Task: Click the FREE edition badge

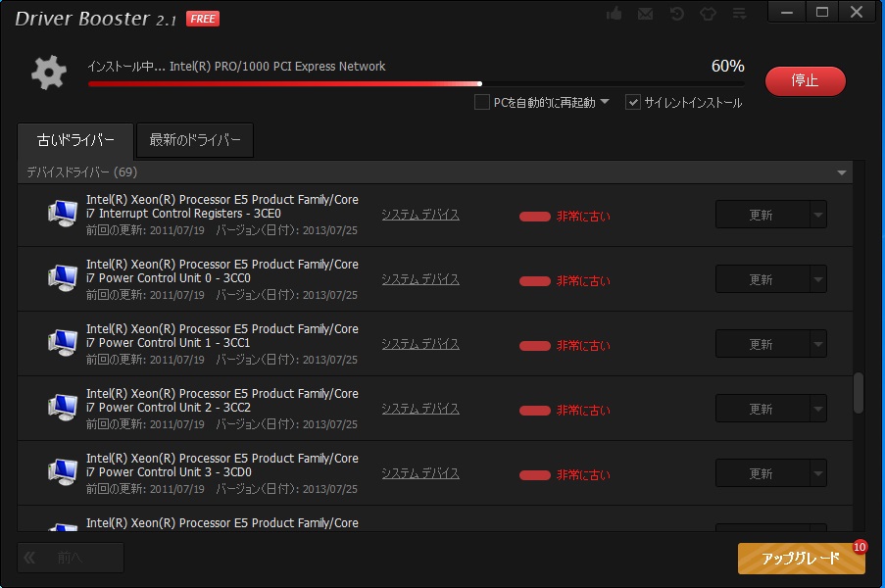Action: (203, 19)
